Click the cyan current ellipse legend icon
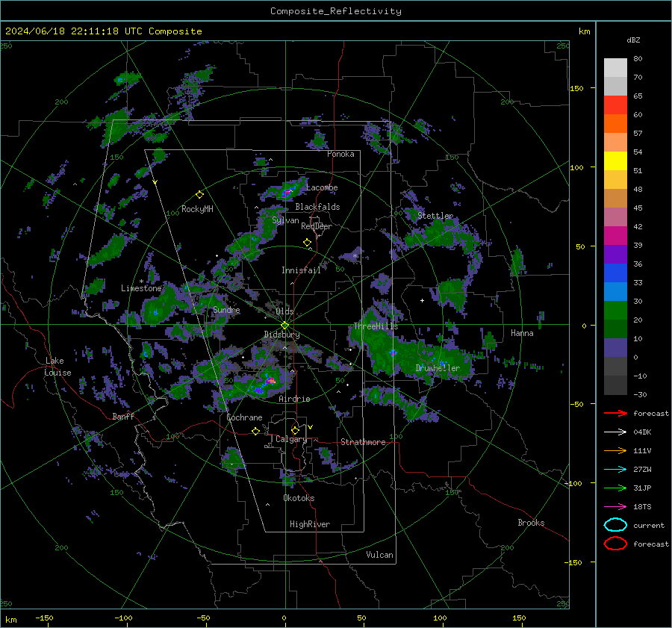This screenshot has height=628, width=672. pos(615,525)
